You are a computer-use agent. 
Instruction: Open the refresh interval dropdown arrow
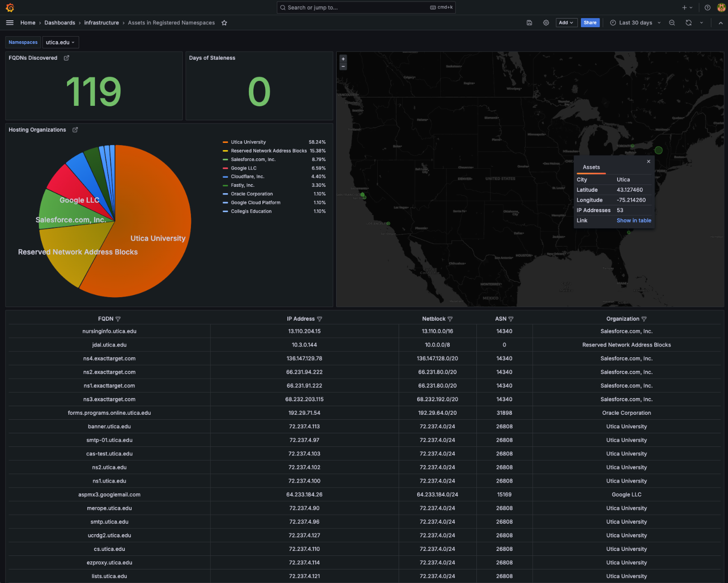[x=702, y=23]
